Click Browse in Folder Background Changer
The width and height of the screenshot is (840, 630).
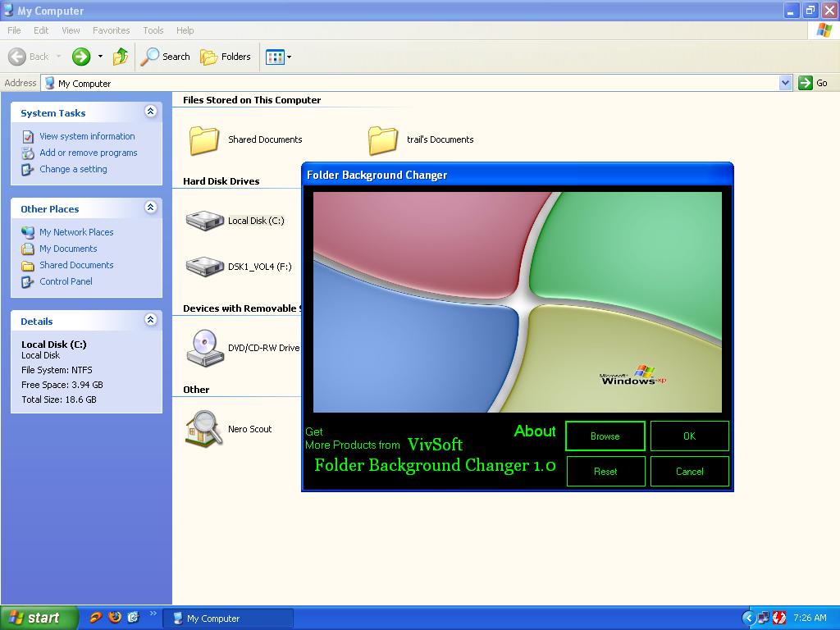[x=605, y=436]
